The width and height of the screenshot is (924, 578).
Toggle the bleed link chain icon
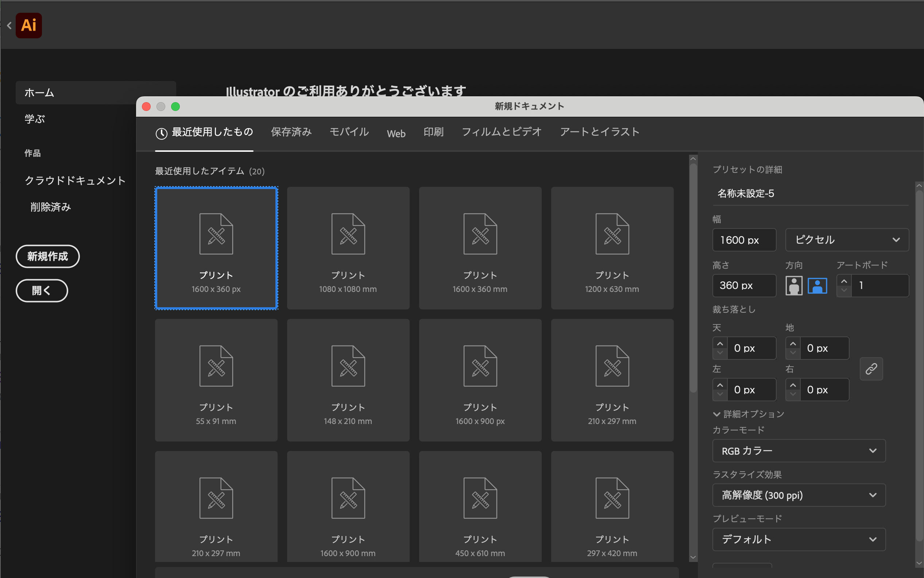871,369
